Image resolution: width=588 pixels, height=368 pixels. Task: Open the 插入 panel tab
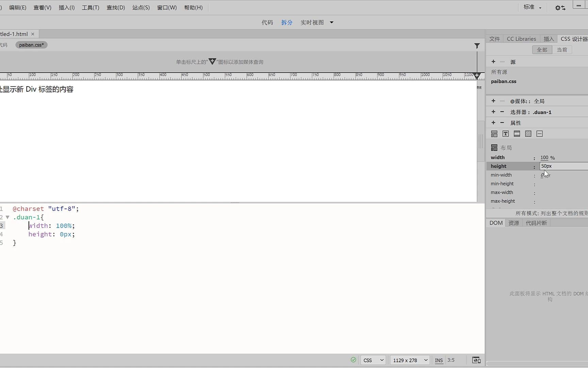coord(549,39)
